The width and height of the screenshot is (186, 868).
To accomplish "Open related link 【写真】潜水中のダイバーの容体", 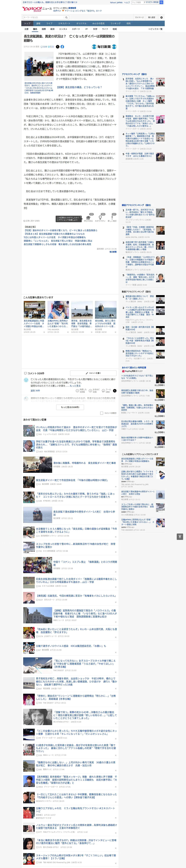I will pyautogui.click(x=60, y=230).
